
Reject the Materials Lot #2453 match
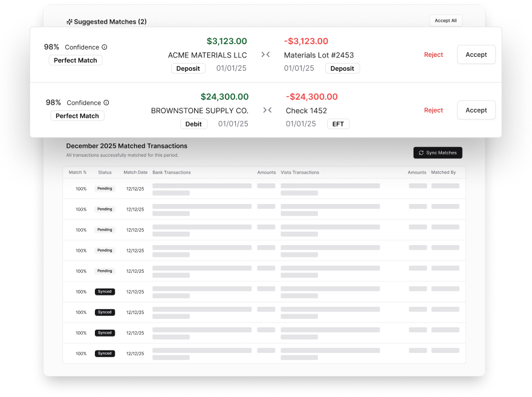tap(433, 54)
